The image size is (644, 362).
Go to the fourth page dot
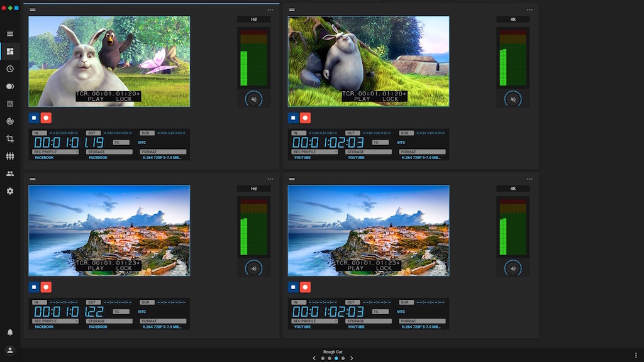click(343, 358)
